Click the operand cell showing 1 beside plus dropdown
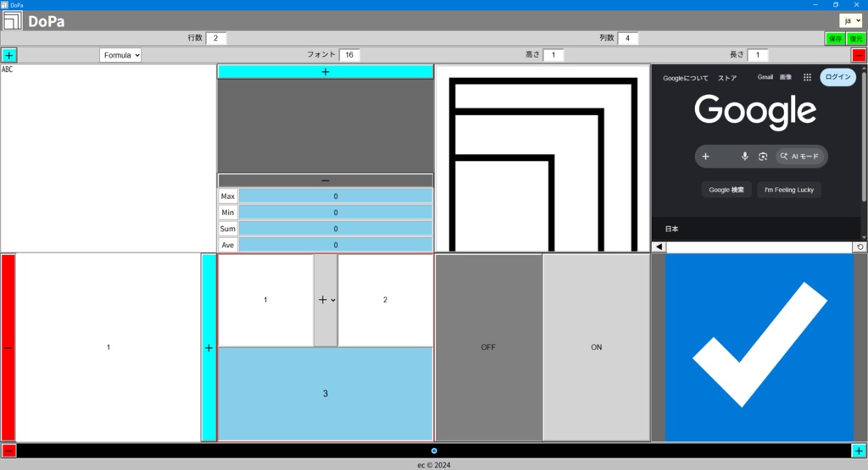 (x=265, y=300)
